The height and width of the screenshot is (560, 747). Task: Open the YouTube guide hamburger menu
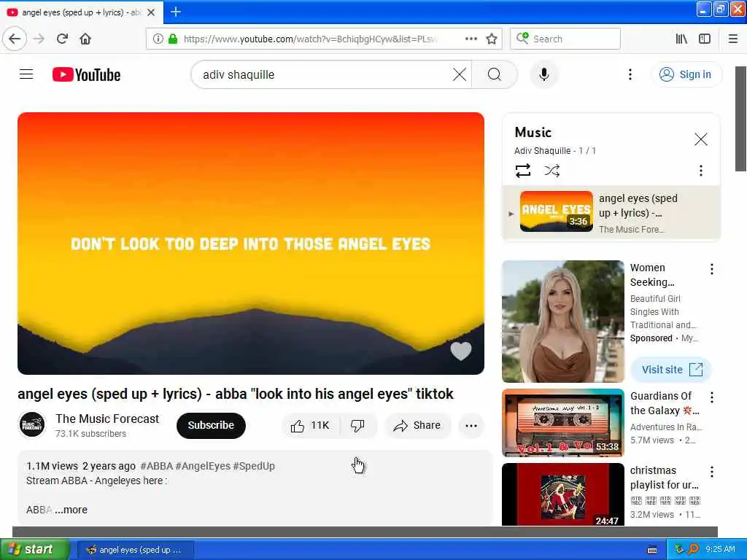click(26, 74)
